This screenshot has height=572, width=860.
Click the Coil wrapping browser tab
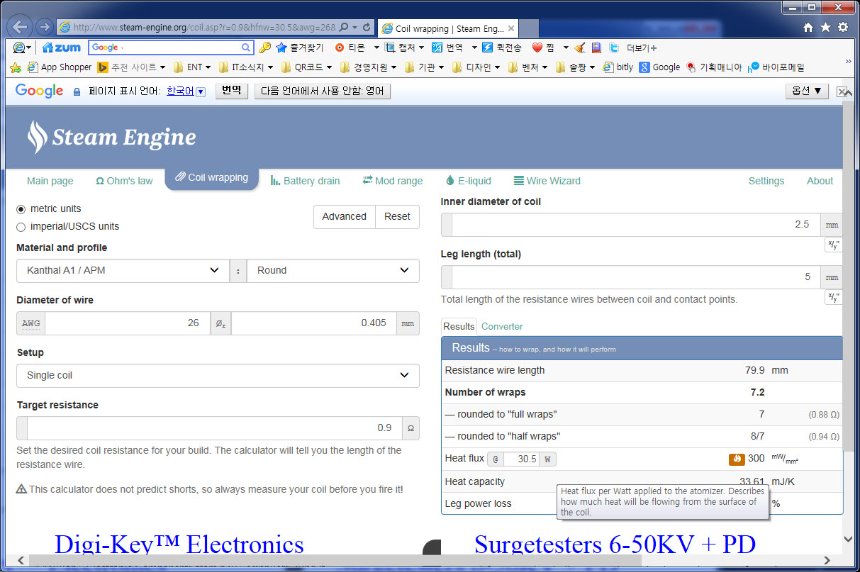448,29
